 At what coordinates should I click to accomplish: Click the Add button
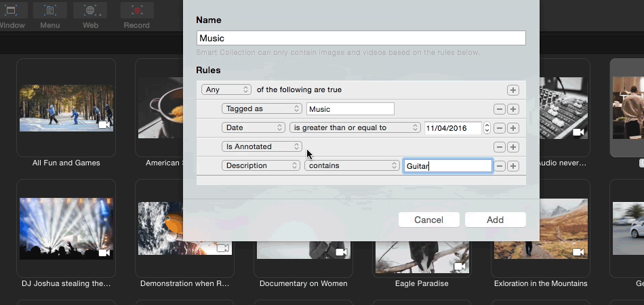coord(496,220)
